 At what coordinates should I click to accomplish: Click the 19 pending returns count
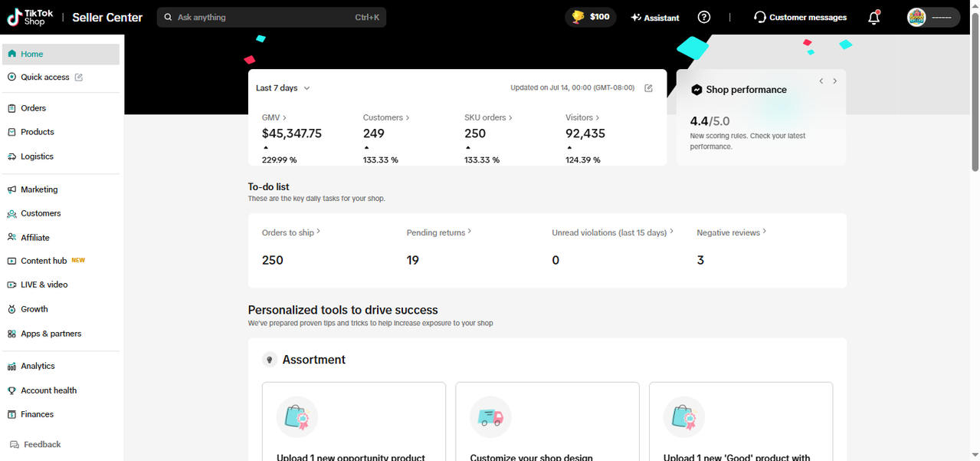413,260
